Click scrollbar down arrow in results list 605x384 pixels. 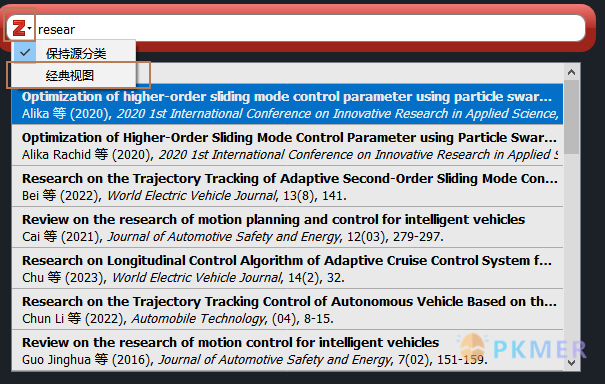coord(571,363)
